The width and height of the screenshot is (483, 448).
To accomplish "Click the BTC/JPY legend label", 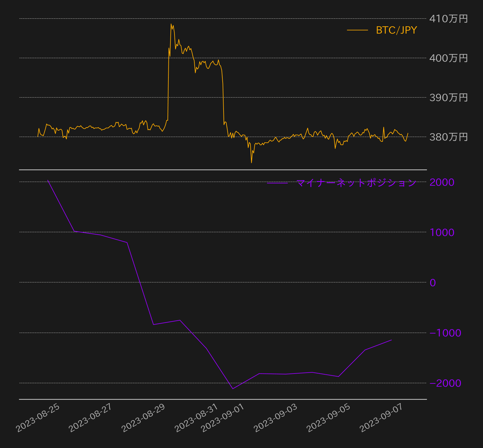I will (396, 30).
